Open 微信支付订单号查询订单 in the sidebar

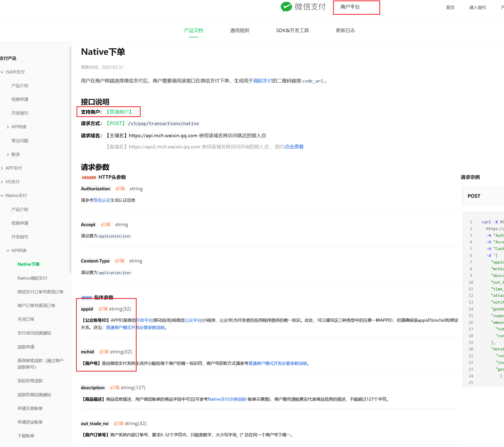(40, 292)
